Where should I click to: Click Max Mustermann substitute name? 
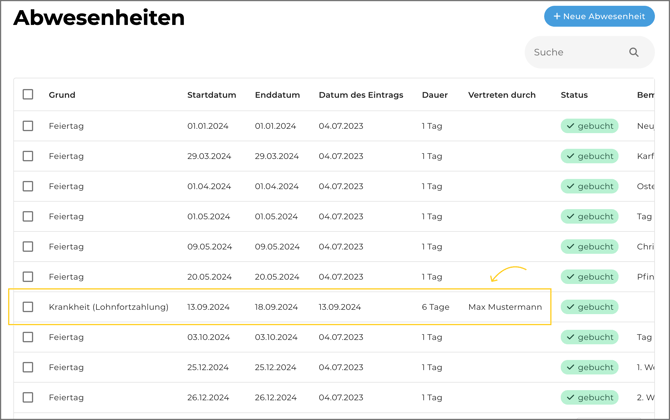[x=505, y=307]
